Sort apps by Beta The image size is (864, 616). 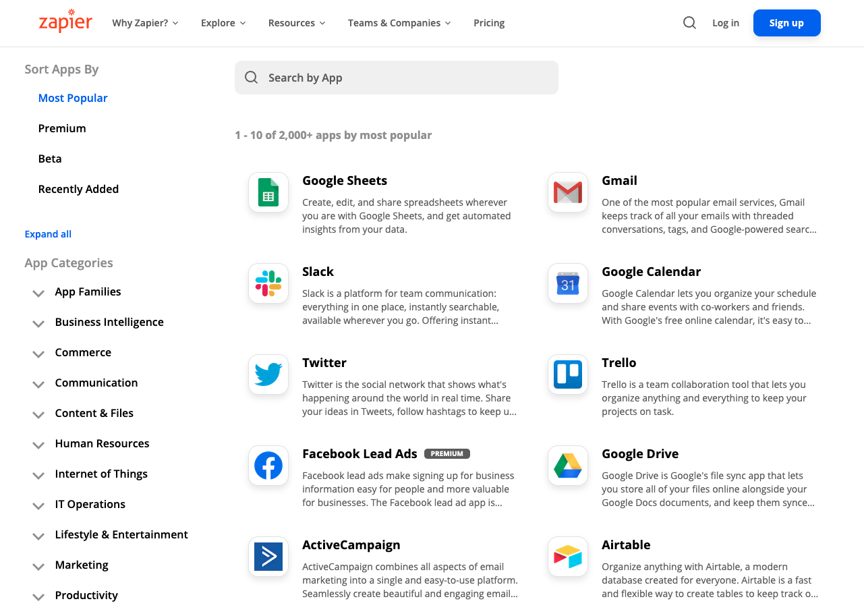[x=50, y=159]
